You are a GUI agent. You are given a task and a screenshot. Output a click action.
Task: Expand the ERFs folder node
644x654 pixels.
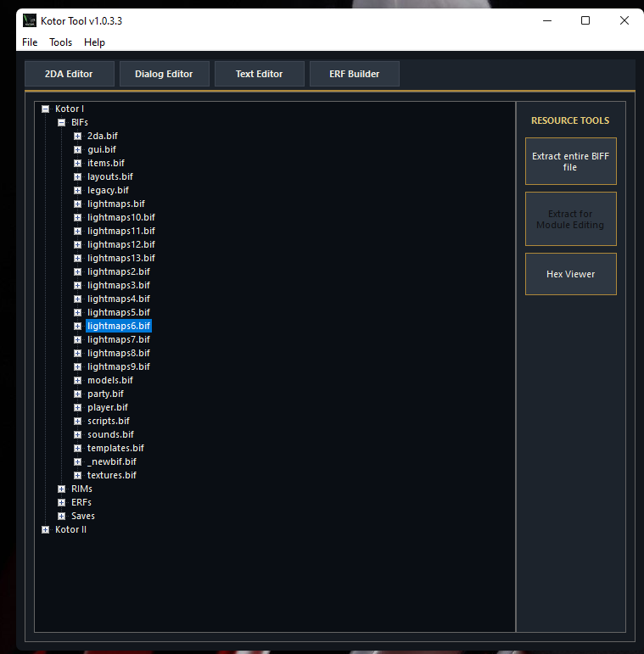pos(61,502)
